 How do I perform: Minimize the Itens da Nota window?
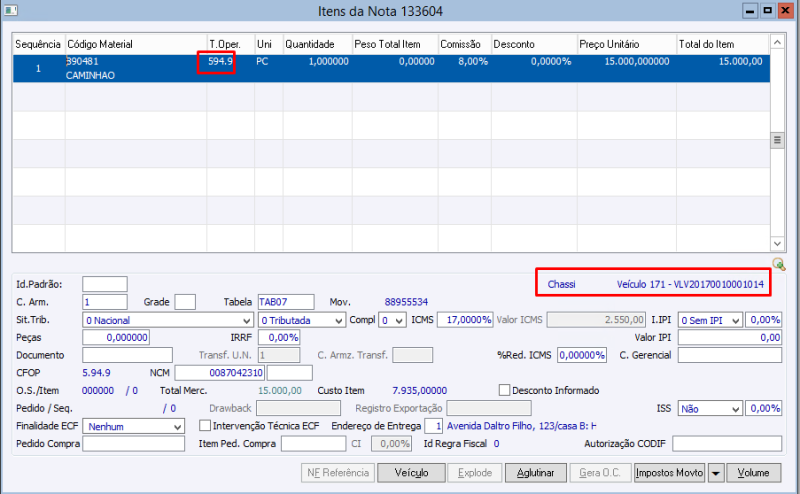[x=749, y=11]
